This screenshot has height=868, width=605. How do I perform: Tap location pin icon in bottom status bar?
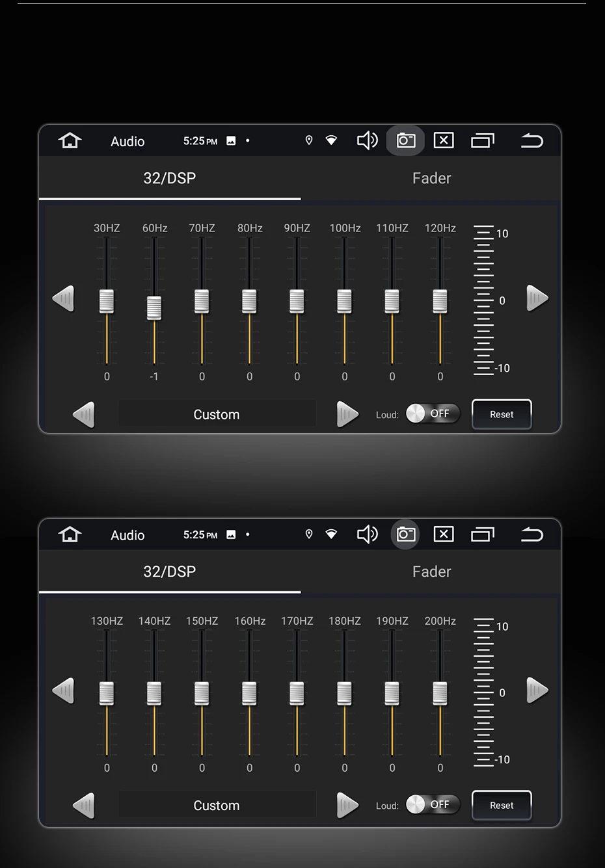click(309, 534)
